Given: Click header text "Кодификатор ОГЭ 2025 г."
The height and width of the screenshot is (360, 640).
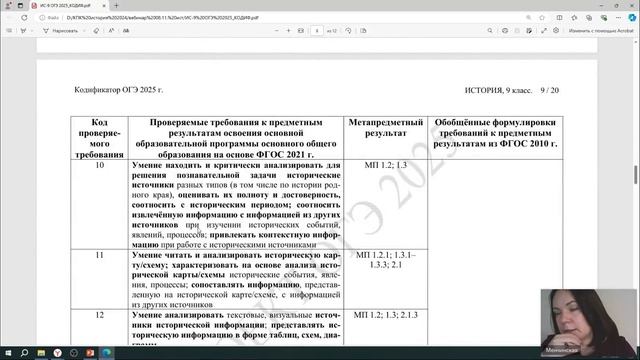Looking at the screenshot, I should point(118,90).
